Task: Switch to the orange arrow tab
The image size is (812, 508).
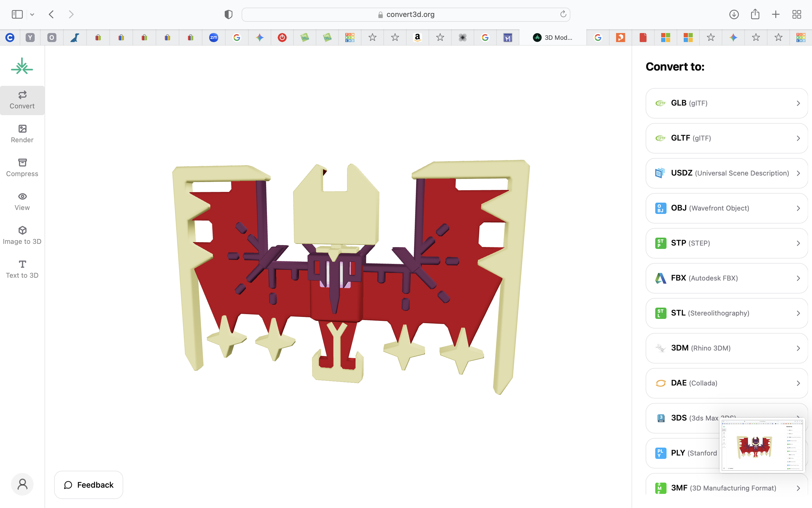Action: coord(620,37)
